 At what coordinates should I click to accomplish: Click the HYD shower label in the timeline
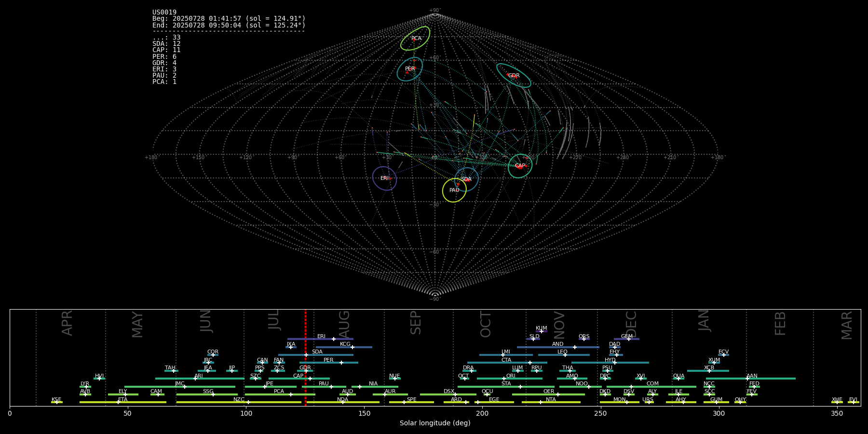coord(610,360)
